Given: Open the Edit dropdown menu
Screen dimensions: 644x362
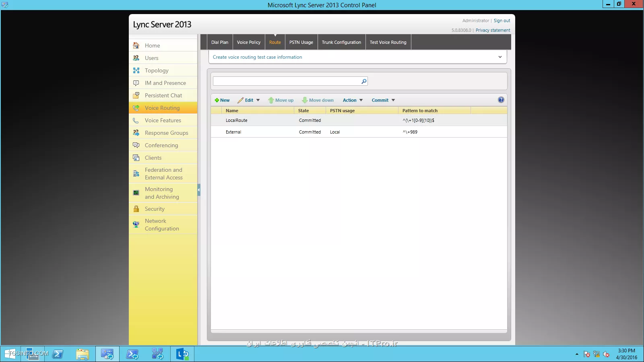Looking at the screenshot, I should point(249,100).
